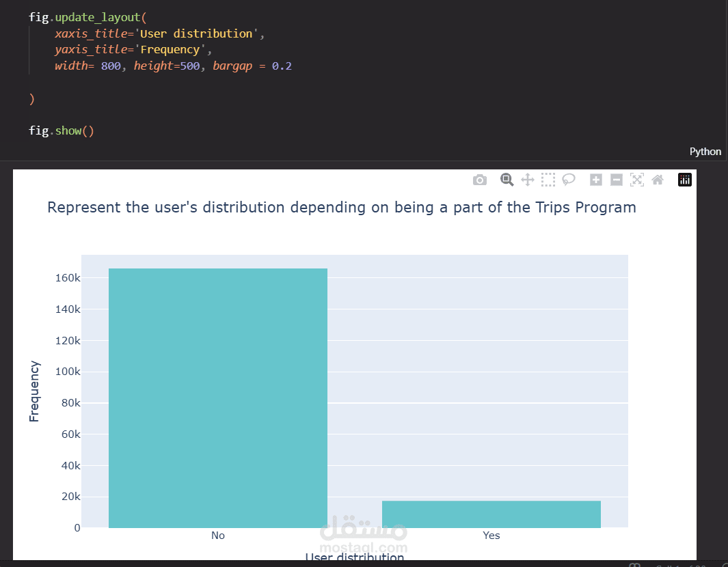
Task: Open the Plotly logo link
Action: click(x=685, y=180)
